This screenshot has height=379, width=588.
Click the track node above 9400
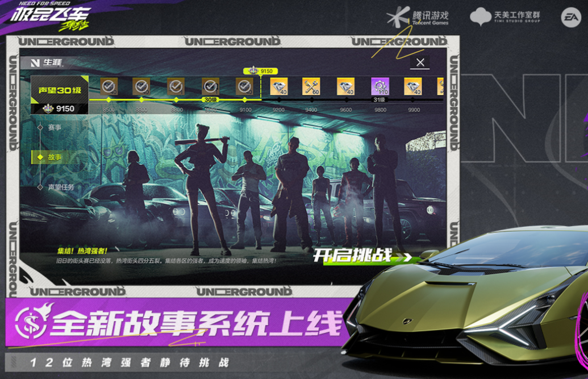[311, 100]
